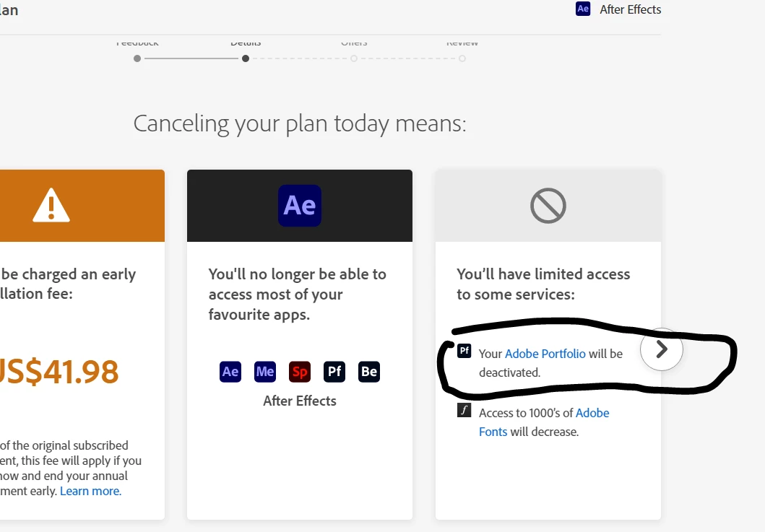
Task: Select the Offers step dot in progress bar
Action: 354,58
